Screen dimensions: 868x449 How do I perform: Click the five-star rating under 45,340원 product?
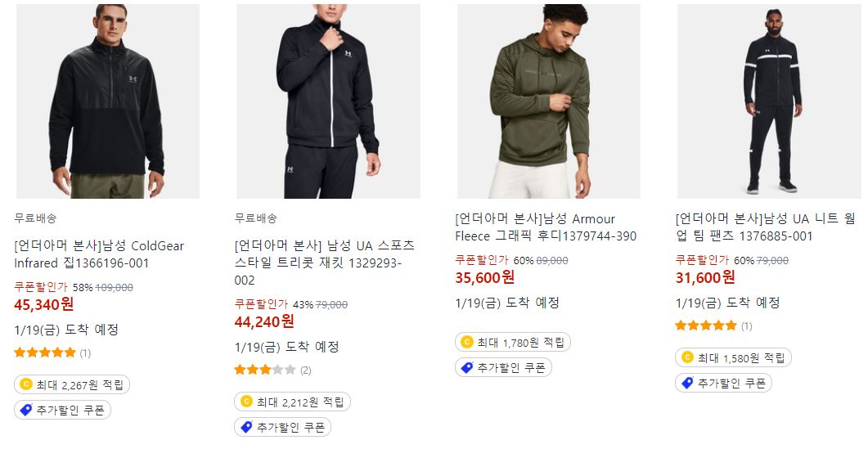(45, 352)
